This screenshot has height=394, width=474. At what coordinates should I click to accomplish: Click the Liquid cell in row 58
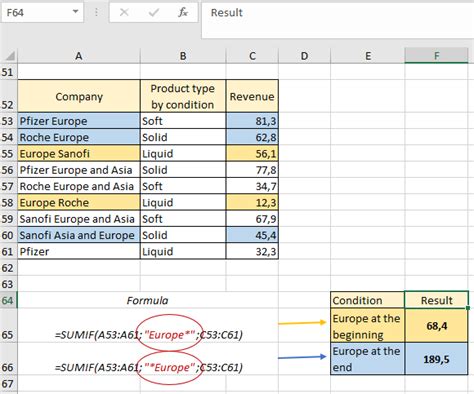pyautogui.click(x=183, y=203)
